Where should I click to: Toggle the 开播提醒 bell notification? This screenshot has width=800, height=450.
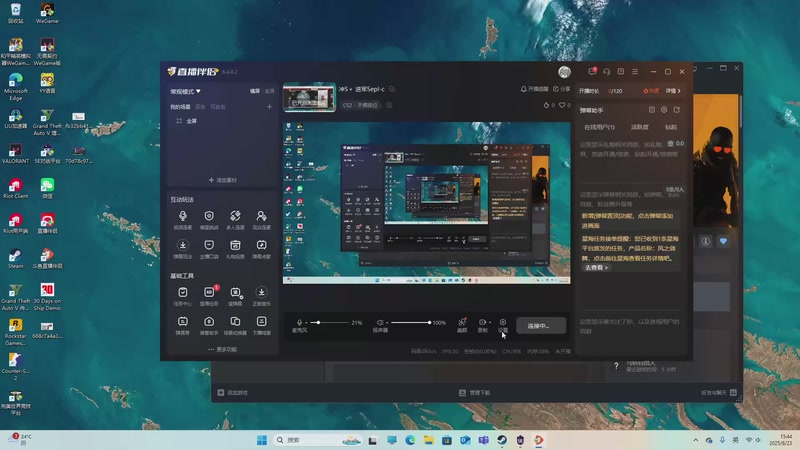click(x=534, y=89)
